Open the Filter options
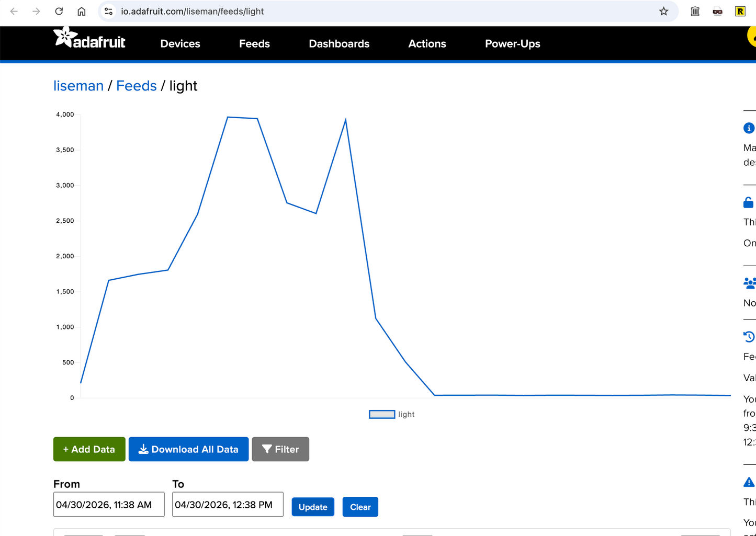The height and width of the screenshot is (536, 756). (280, 449)
